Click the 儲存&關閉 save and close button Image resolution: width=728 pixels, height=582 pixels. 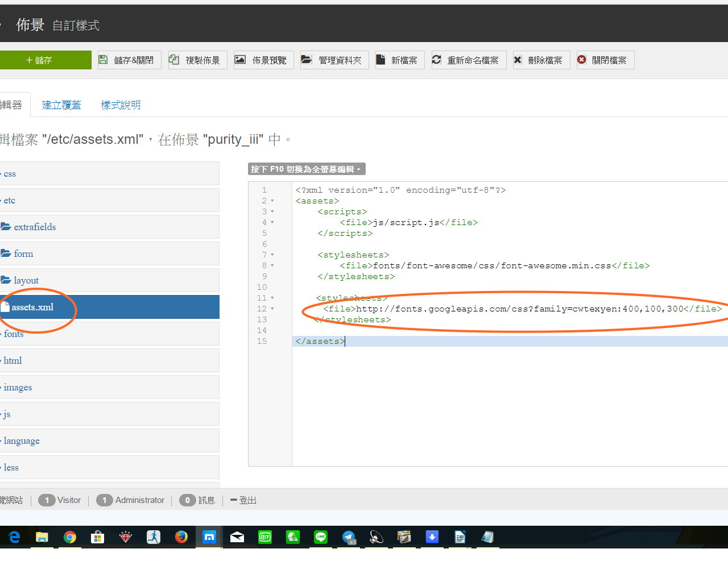tap(128, 60)
